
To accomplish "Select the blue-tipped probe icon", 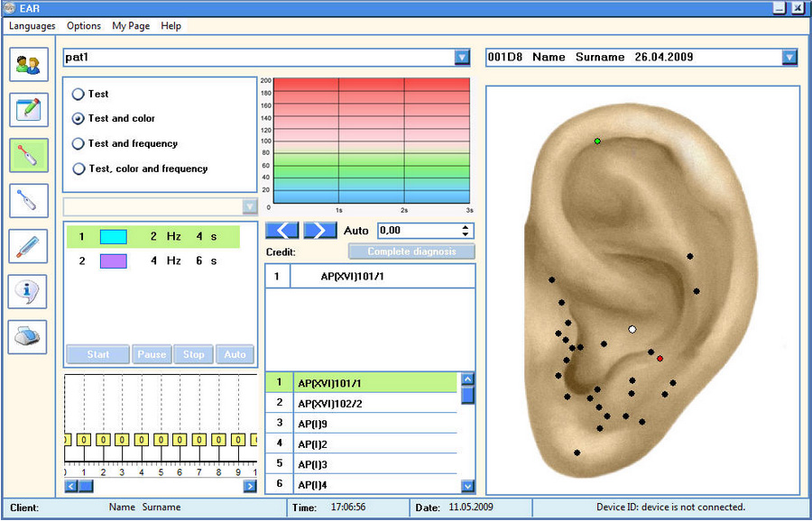I will (28, 200).
